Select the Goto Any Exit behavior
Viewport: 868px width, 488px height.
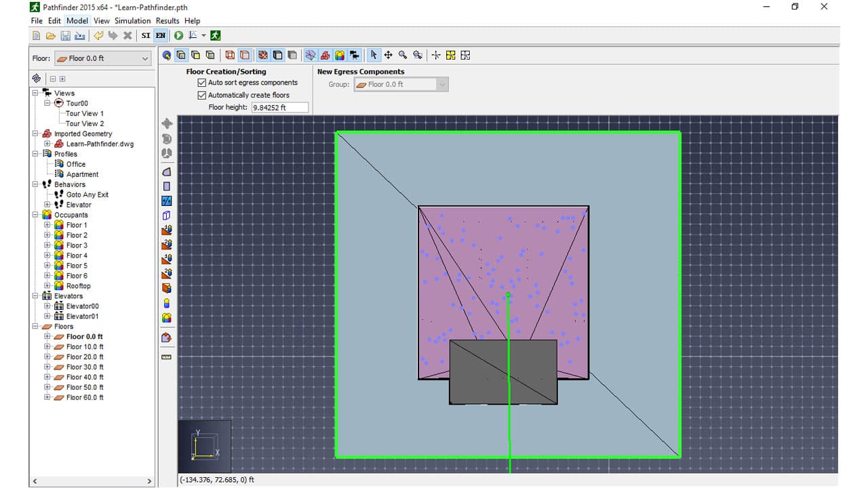point(87,195)
